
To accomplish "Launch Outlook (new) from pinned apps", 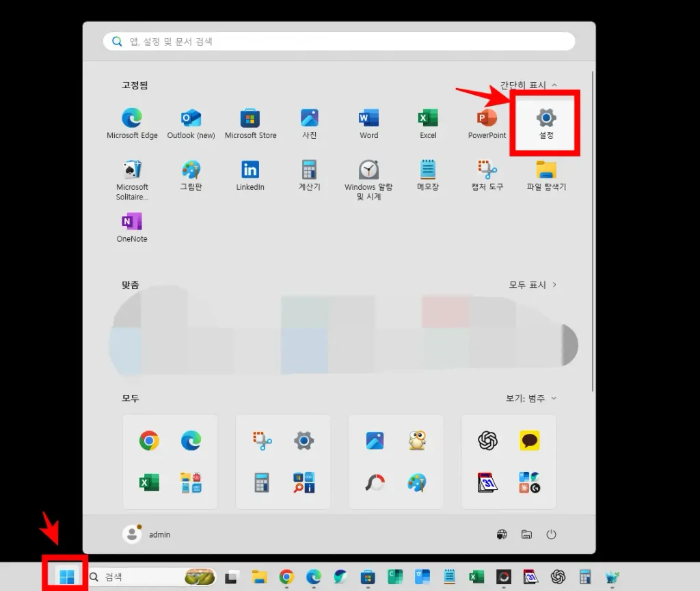I will [x=191, y=124].
